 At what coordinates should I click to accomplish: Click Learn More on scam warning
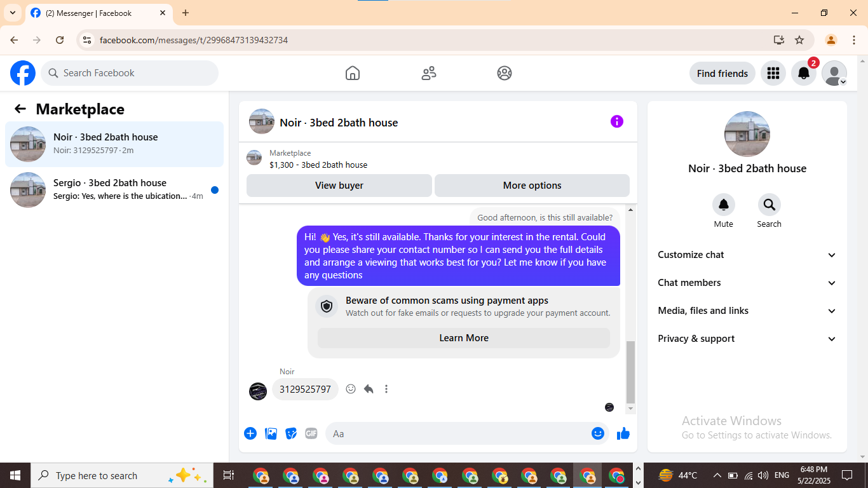[464, 338]
